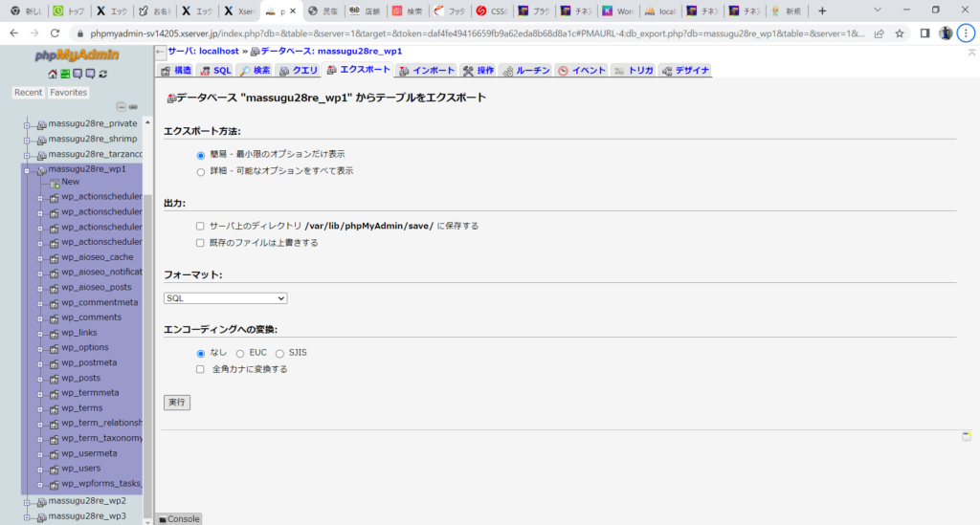The height and width of the screenshot is (525, 980).
Task: Click the database icon beside massugu28re_wp2
Action: [41, 502]
